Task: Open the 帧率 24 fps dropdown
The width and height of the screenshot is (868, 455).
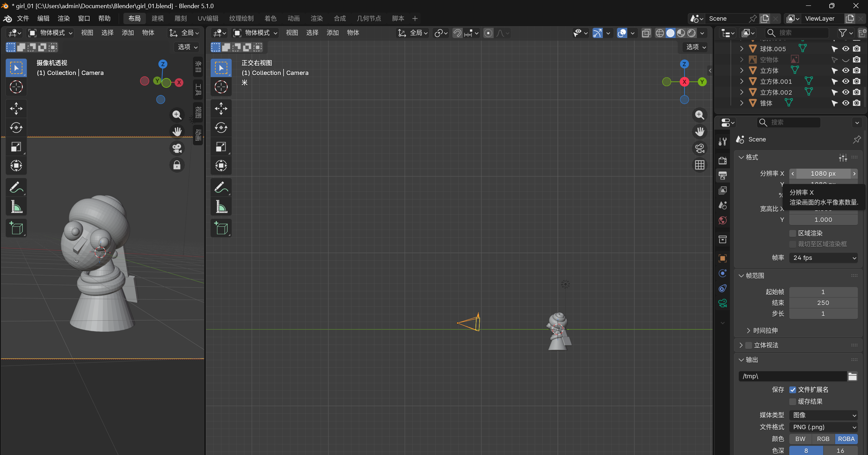Action: point(823,258)
